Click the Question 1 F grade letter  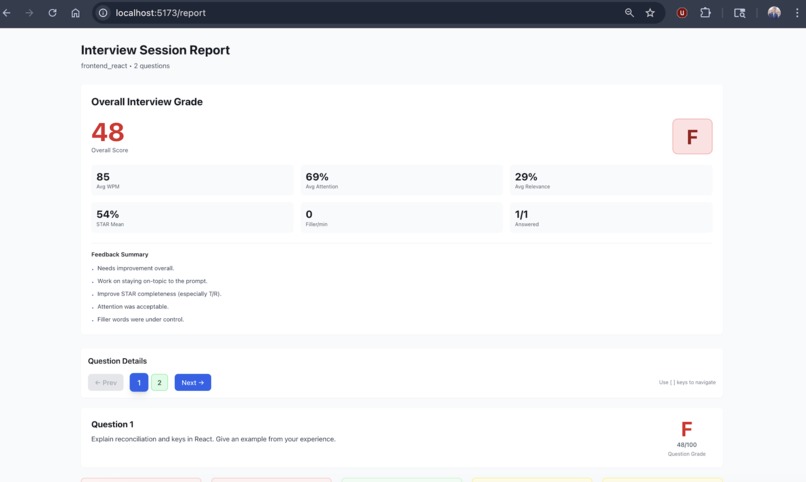pos(686,429)
